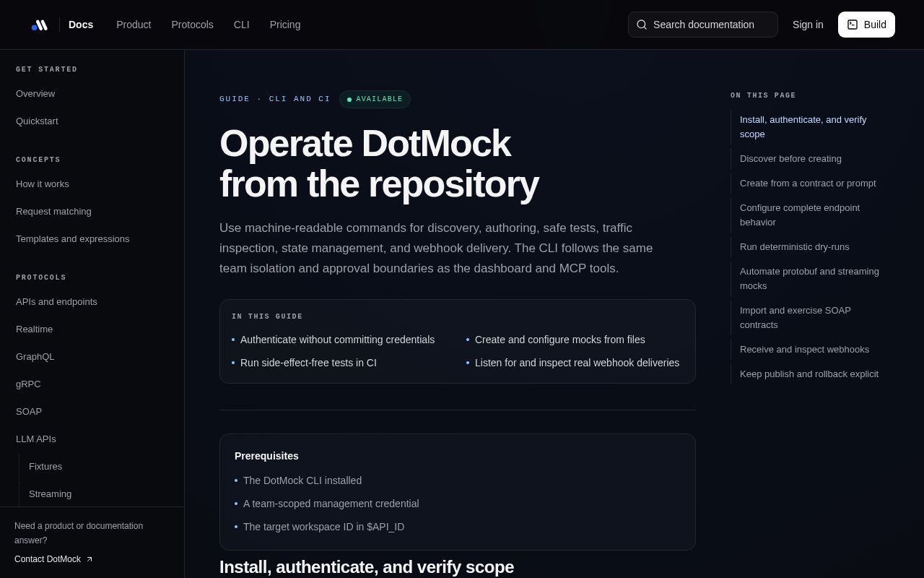
Task: Focus the Search documentation field
Action: (x=703, y=25)
